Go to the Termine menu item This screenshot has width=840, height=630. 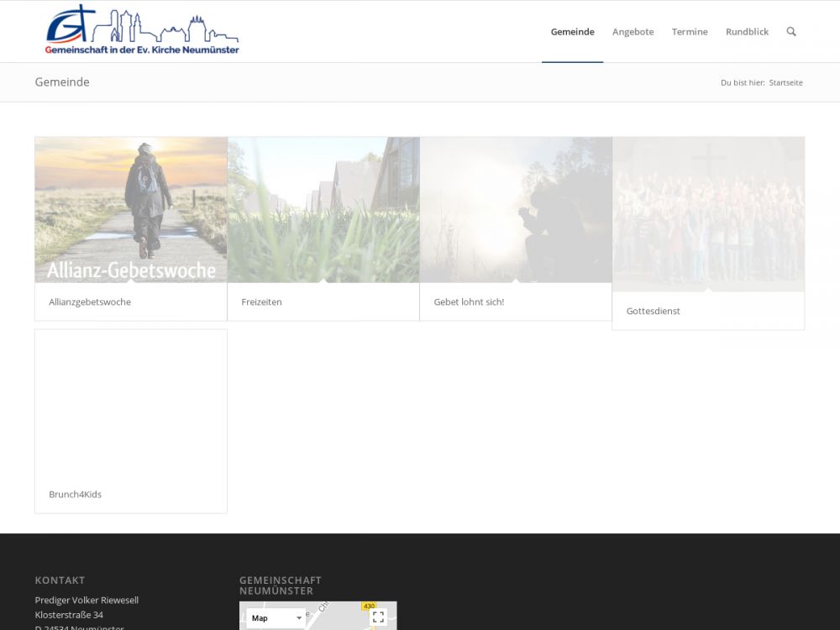[689, 32]
